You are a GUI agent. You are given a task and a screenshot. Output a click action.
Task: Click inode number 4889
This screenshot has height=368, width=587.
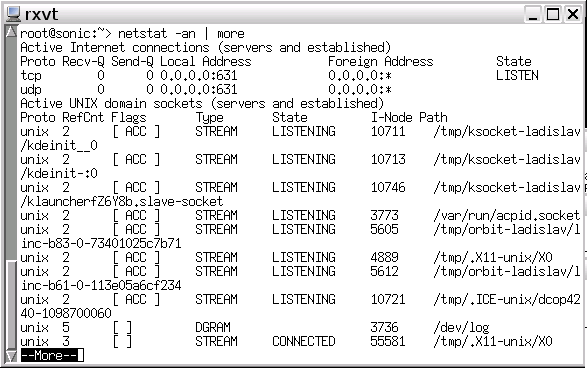384,258
